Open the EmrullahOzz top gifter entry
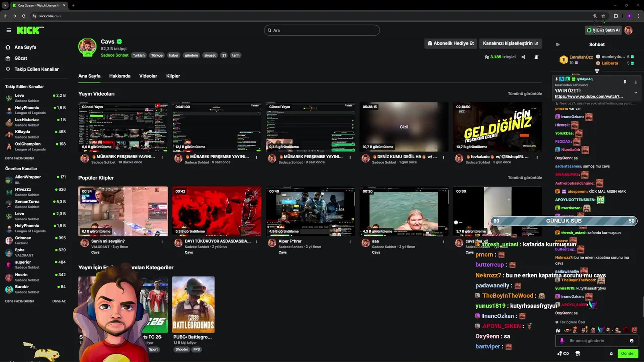The image size is (644, 362). [576, 60]
